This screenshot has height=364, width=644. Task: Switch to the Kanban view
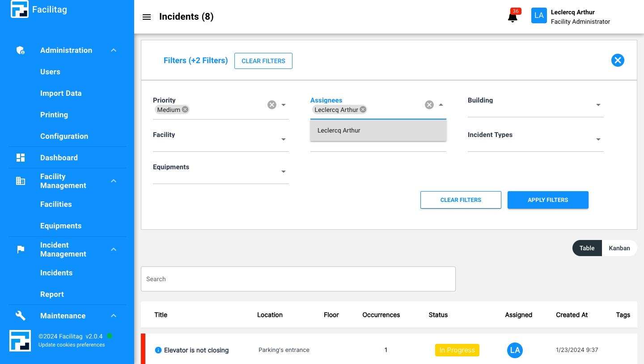click(x=619, y=248)
